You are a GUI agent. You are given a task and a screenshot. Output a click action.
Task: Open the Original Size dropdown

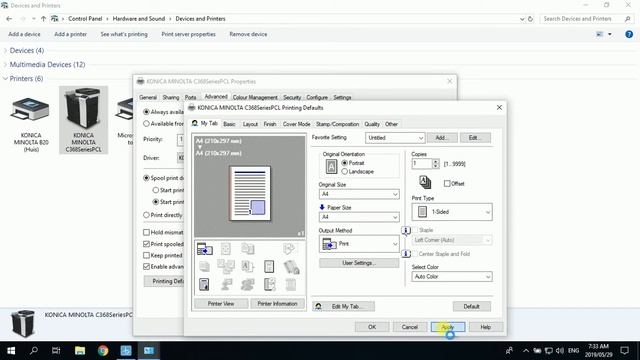click(x=359, y=194)
